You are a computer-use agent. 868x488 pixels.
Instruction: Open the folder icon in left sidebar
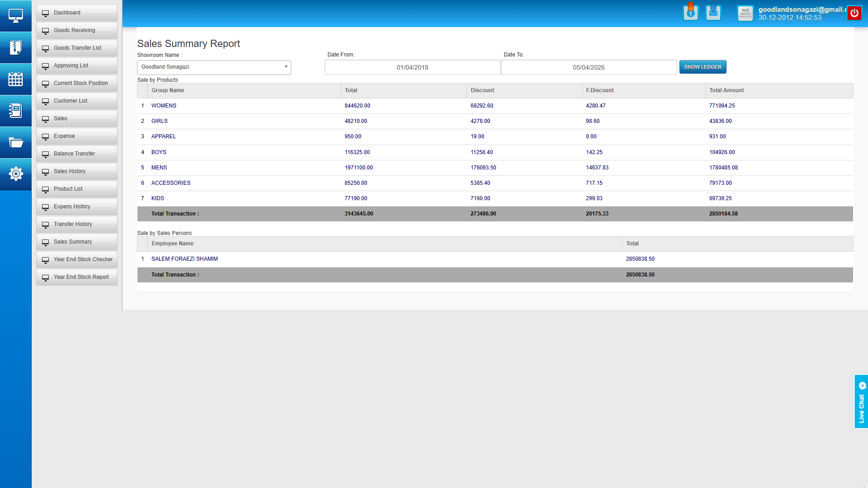(16, 142)
